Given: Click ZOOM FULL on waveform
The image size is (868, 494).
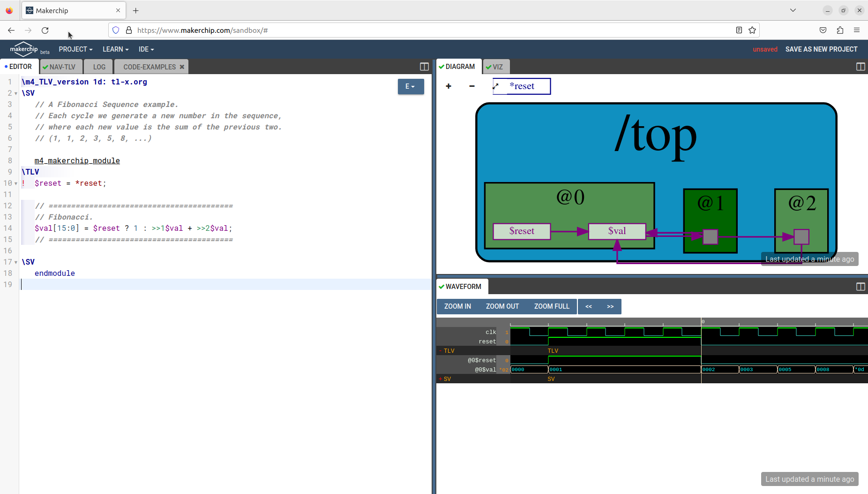Looking at the screenshot, I should [552, 306].
